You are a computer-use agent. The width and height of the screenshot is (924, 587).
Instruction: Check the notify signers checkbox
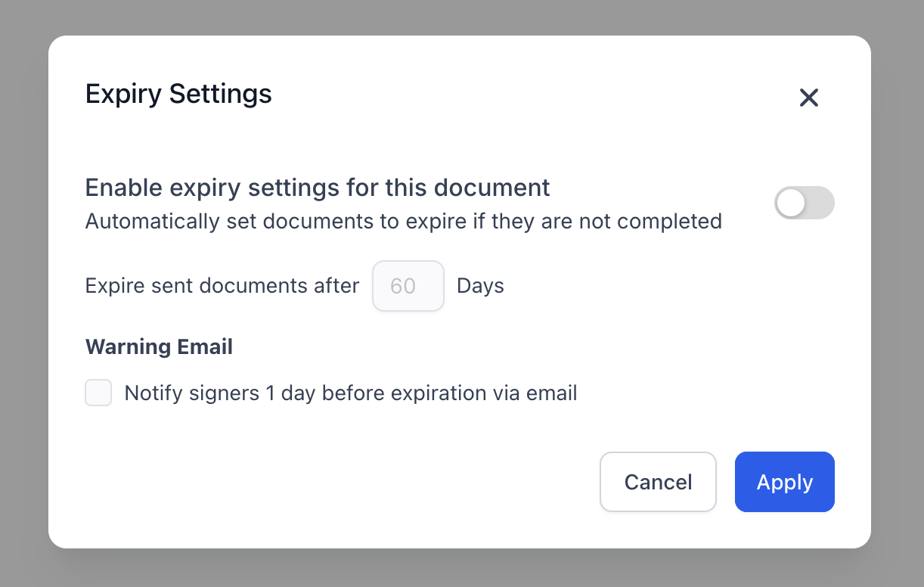tap(98, 393)
